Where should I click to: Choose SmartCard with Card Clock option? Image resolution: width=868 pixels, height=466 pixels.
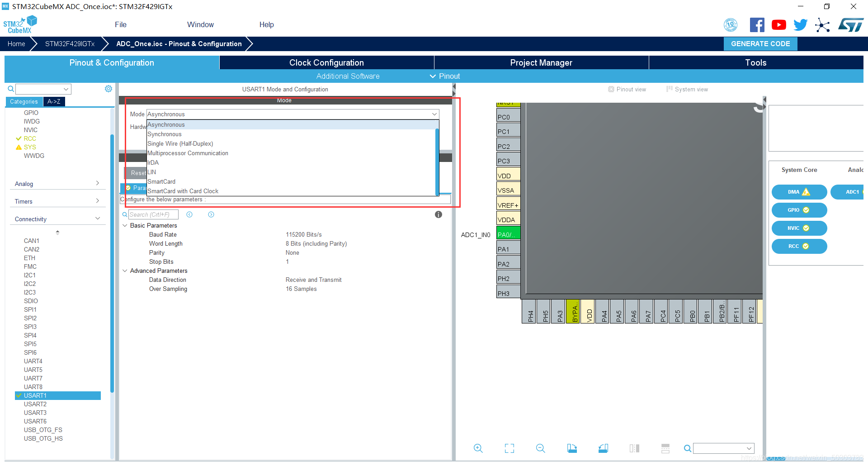pyautogui.click(x=291, y=191)
